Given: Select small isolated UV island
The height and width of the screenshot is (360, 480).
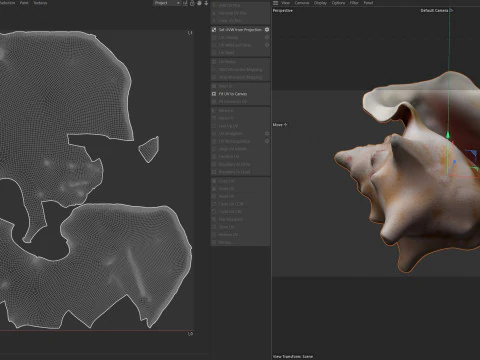Looking at the screenshot, I should (149, 149).
